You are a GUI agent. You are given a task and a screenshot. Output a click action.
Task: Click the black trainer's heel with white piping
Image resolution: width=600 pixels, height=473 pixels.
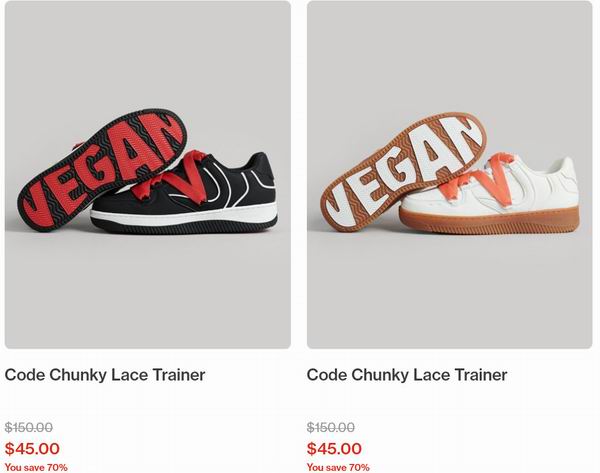coord(258,173)
